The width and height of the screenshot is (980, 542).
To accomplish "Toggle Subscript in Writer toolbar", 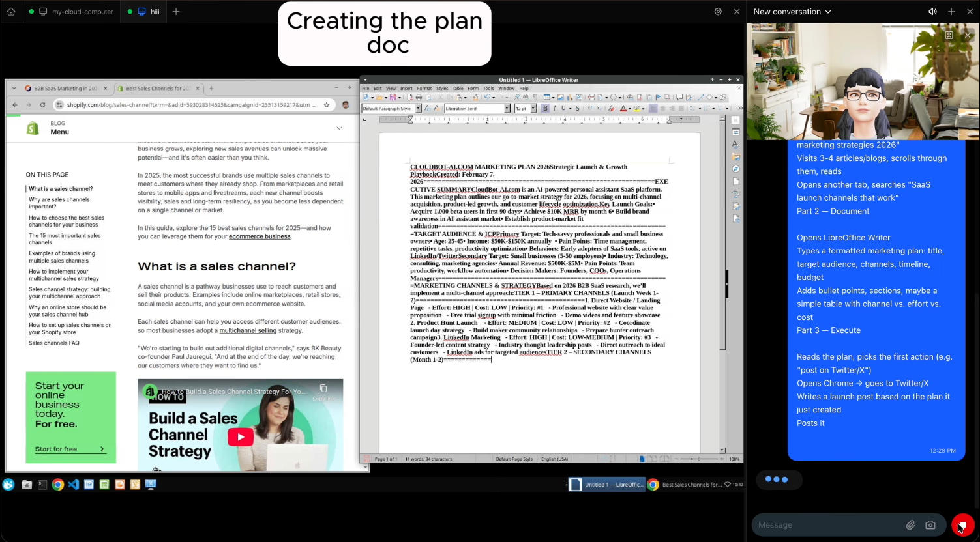I will pos(599,108).
